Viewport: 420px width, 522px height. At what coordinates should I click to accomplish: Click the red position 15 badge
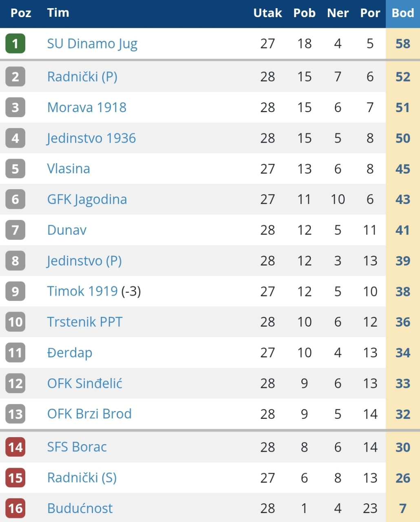15,478
